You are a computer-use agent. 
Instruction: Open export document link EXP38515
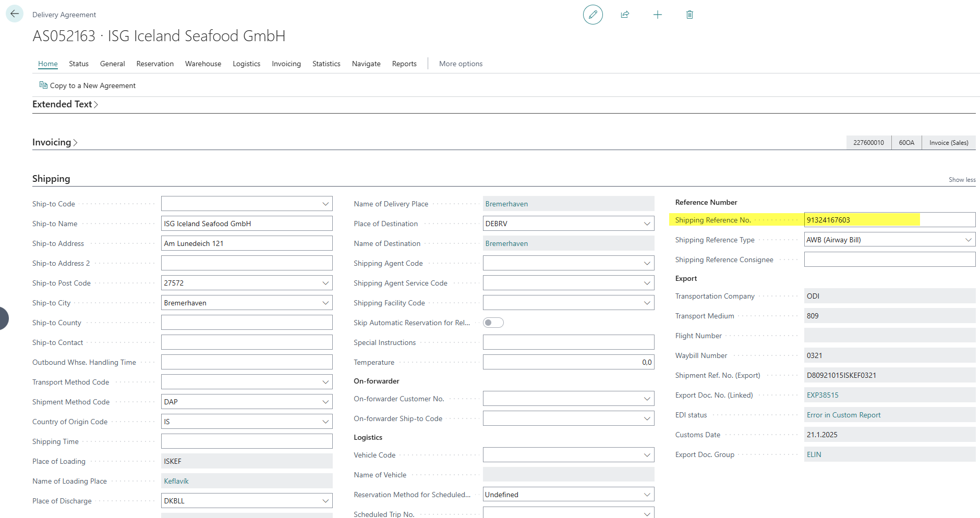click(x=822, y=395)
